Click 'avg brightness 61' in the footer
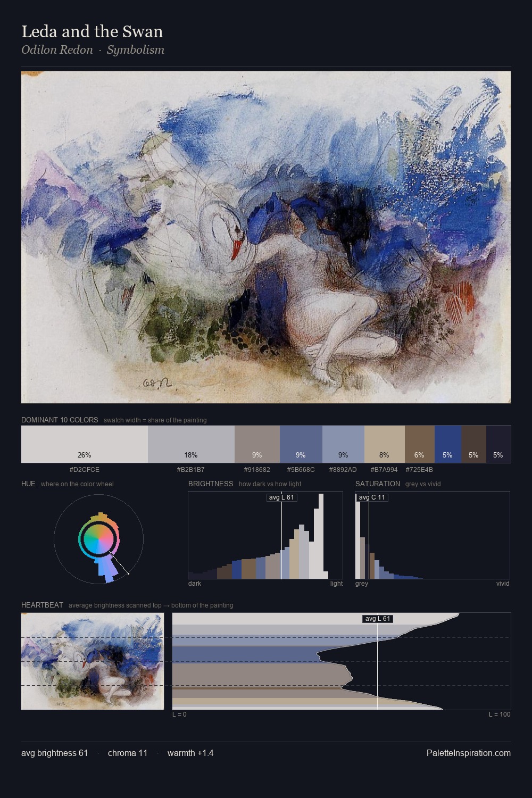Viewport: 532px width, 798px height. click(x=54, y=753)
